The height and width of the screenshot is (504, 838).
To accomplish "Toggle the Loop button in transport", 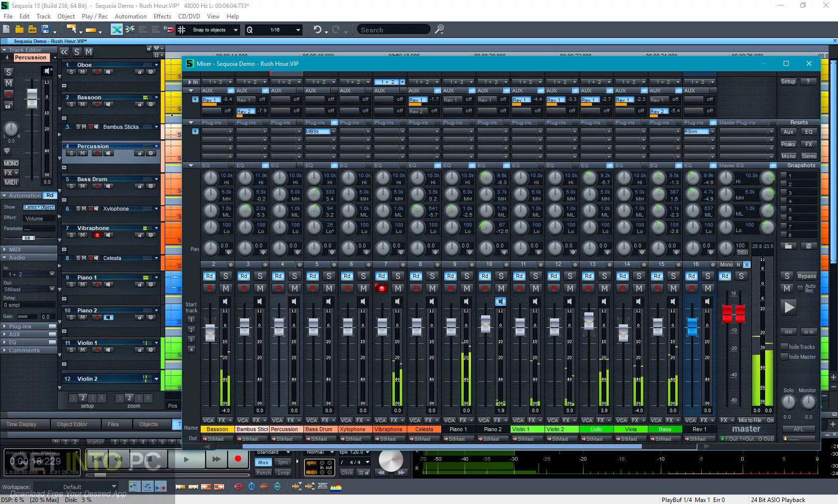I will (x=283, y=473).
